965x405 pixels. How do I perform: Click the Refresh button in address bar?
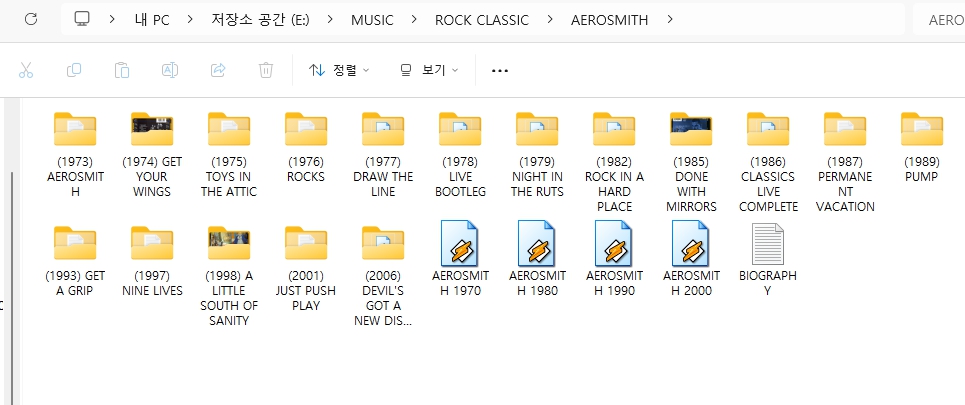[x=31, y=20]
